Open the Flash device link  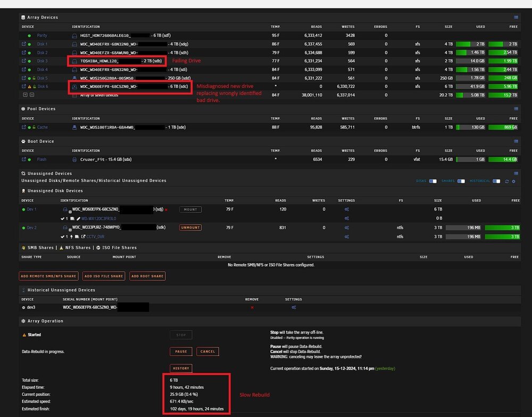(41, 159)
